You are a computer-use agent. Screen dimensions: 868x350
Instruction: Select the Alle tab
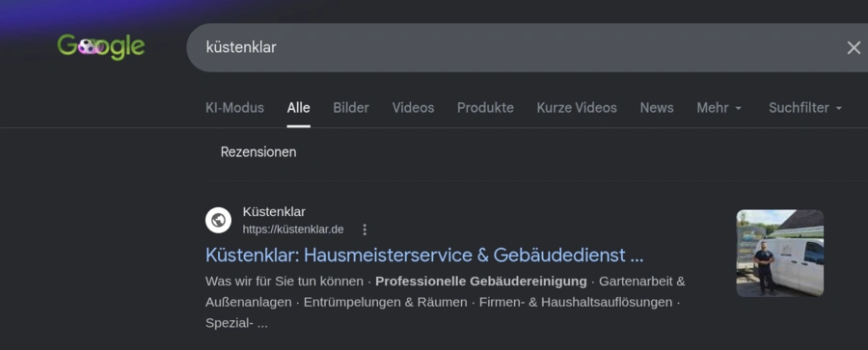coord(298,107)
